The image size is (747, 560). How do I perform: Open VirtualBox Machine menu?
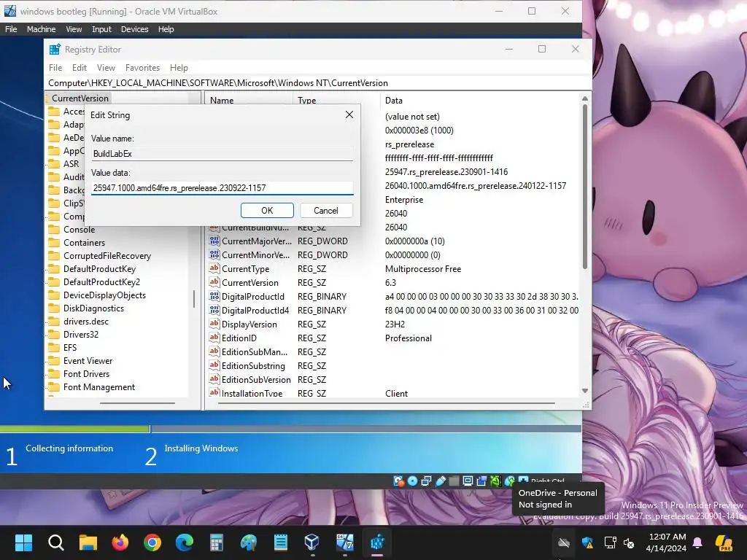click(x=41, y=29)
